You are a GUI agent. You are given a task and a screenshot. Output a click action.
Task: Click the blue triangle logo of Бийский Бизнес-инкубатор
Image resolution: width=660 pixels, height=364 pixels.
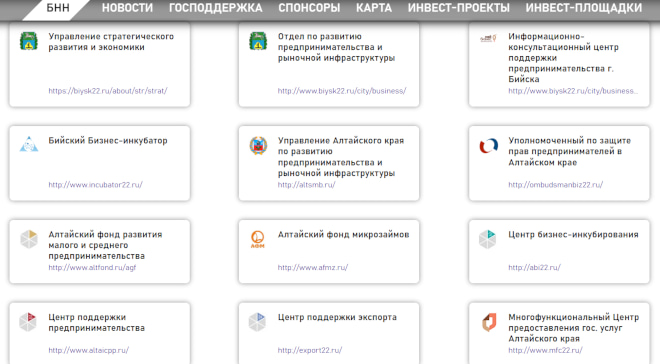click(29, 144)
